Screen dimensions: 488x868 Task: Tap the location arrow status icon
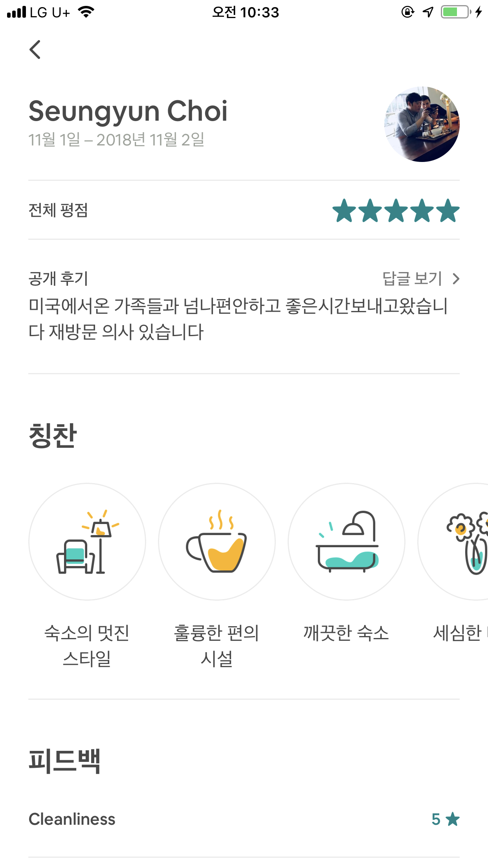pos(428,12)
